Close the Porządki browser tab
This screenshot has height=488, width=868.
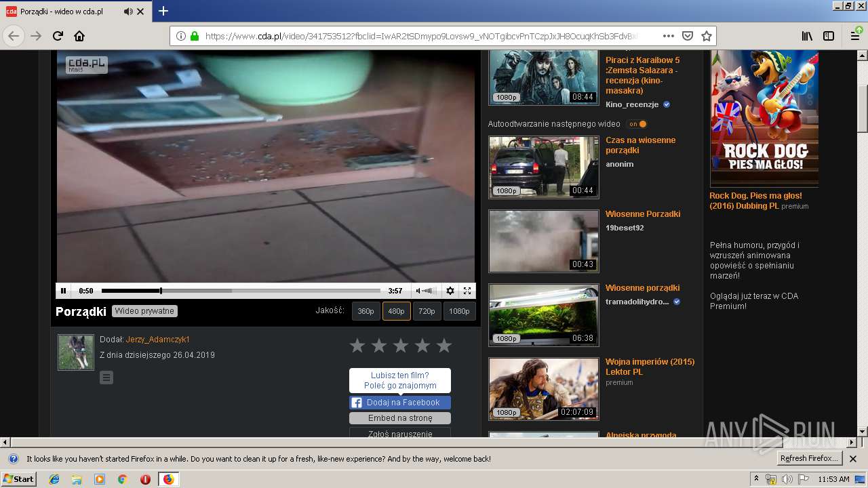tap(140, 12)
